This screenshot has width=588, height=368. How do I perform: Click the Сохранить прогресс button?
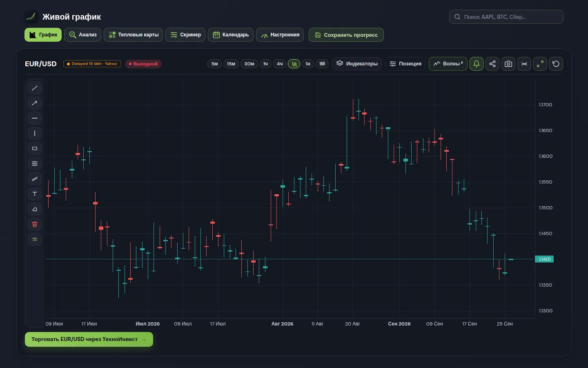[x=346, y=35]
